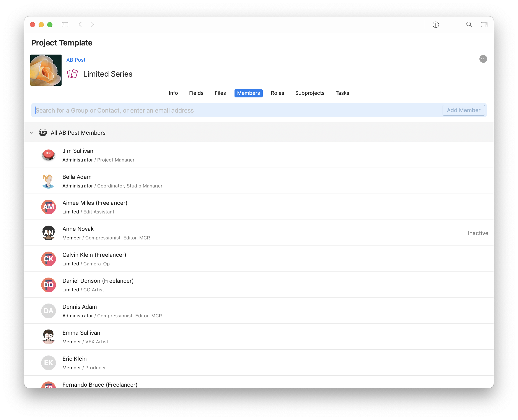The image size is (518, 420).
Task: Click the member search input field
Action: click(x=237, y=110)
